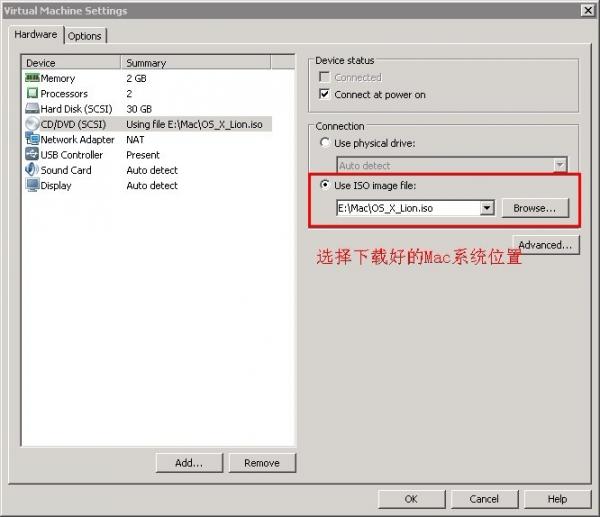Click the Present summary value
This screenshot has width=600, height=517.
click(143, 155)
